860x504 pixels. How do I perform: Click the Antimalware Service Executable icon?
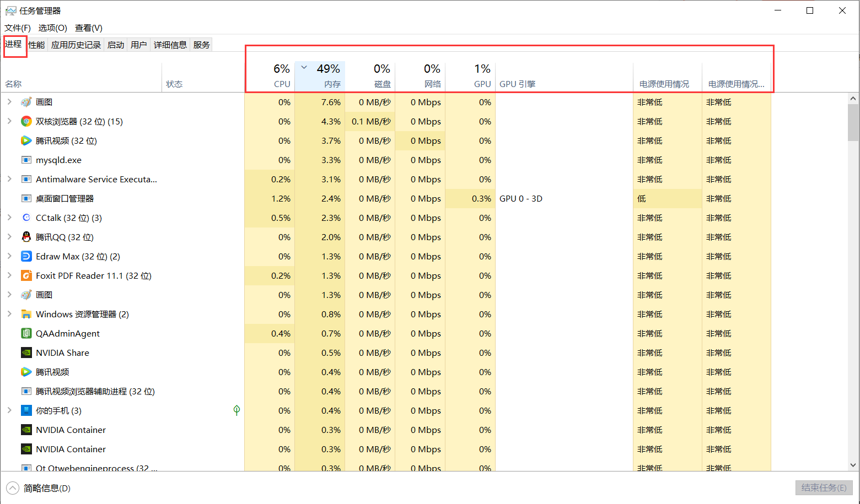coord(26,179)
